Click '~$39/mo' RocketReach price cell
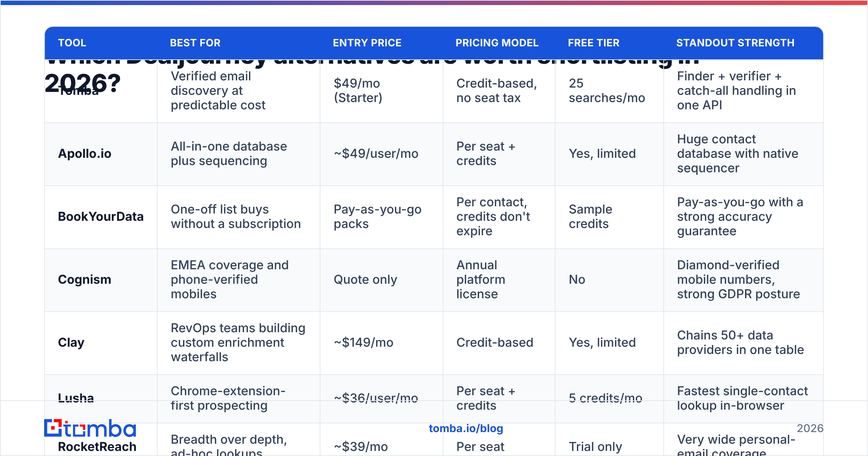Image resolution: width=868 pixels, height=456 pixels. tap(361, 447)
